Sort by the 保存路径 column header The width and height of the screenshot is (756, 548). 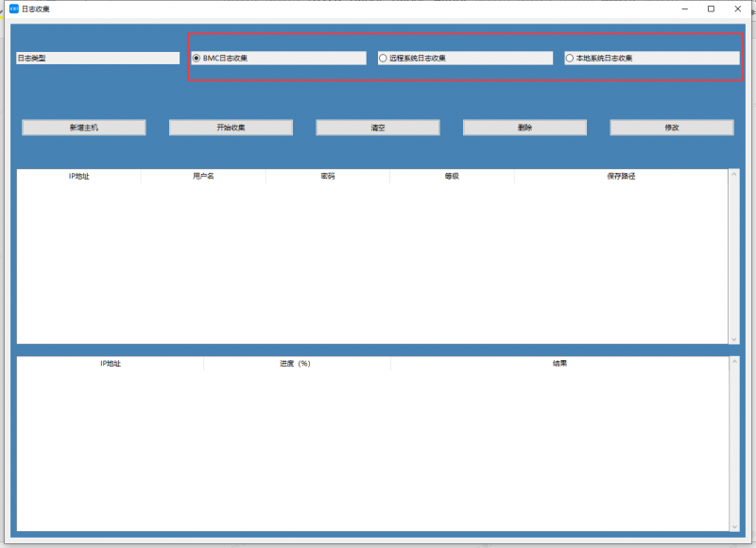click(x=620, y=177)
